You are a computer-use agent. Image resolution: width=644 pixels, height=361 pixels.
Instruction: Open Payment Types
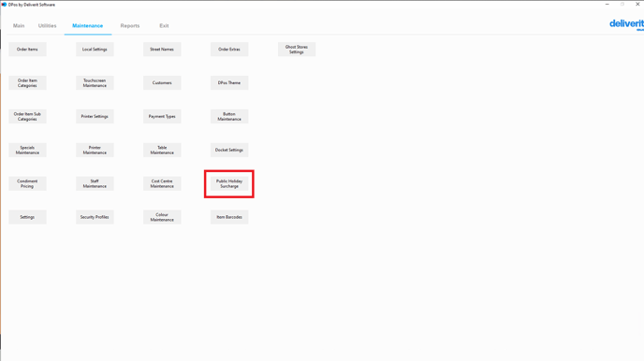click(162, 117)
